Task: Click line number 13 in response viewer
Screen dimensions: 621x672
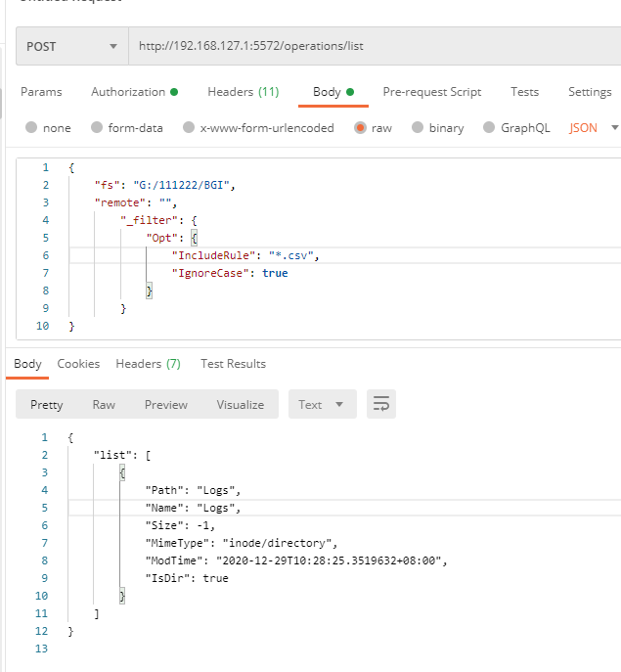Action: (42, 649)
